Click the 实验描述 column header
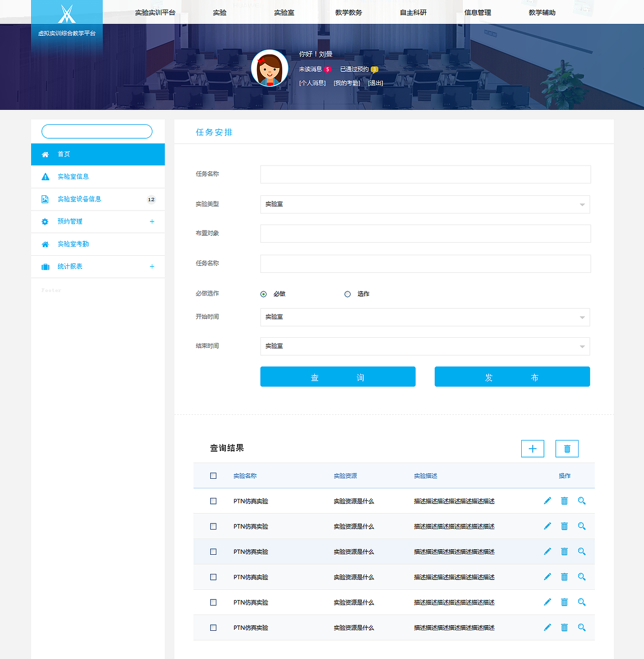 [x=426, y=476]
